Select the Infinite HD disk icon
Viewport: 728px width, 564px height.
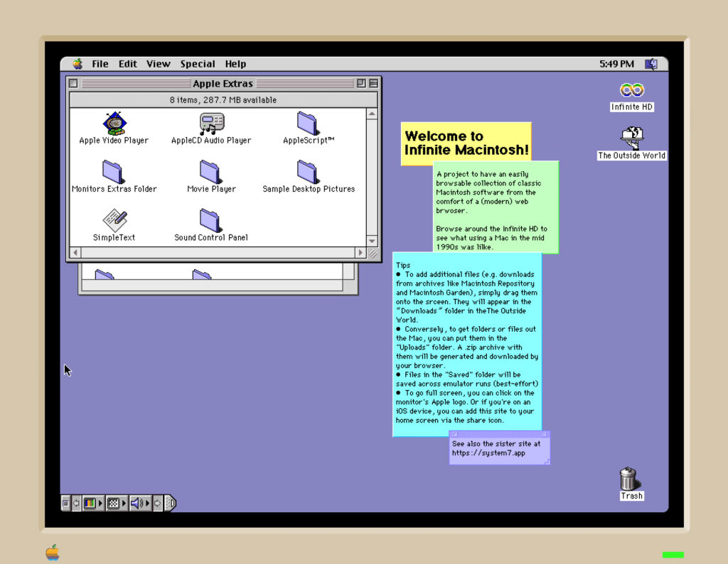pos(632,90)
